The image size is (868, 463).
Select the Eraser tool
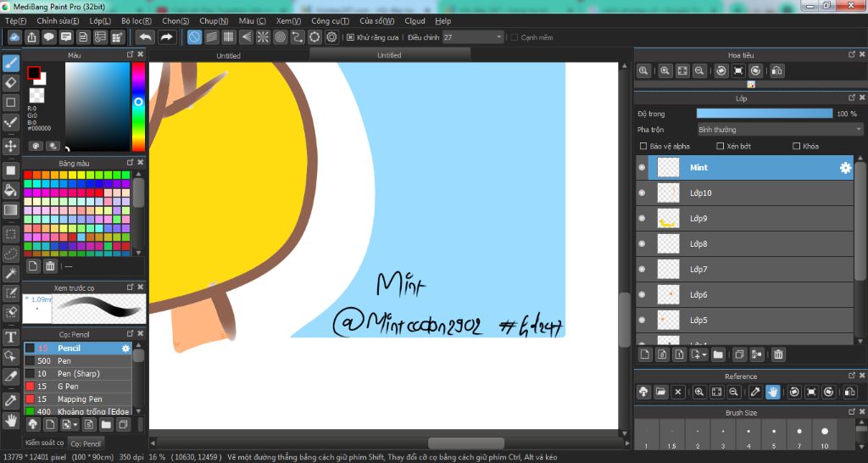(x=10, y=82)
